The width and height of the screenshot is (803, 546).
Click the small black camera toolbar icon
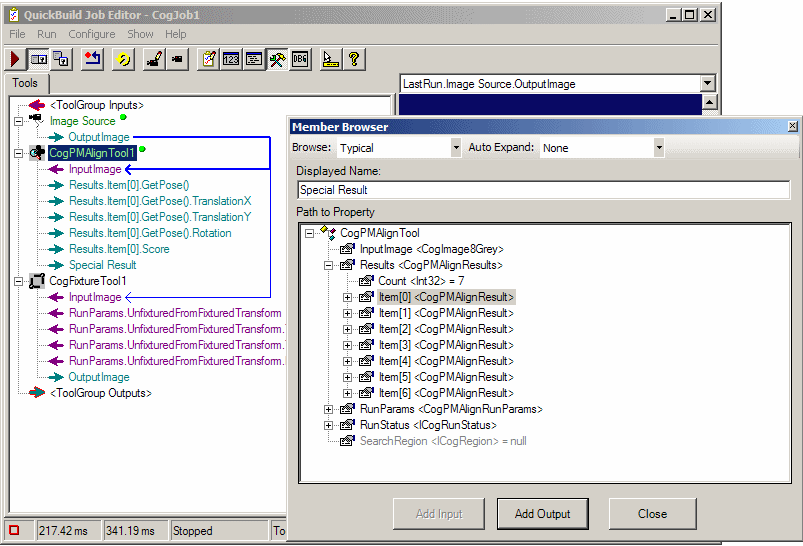(177, 59)
